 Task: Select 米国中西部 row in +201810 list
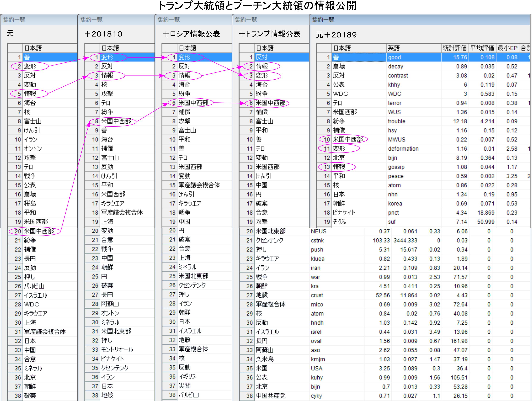pos(116,121)
